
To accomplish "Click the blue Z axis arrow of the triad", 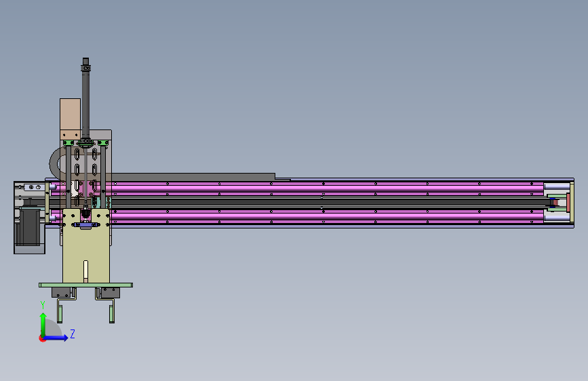I will click(x=56, y=338).
